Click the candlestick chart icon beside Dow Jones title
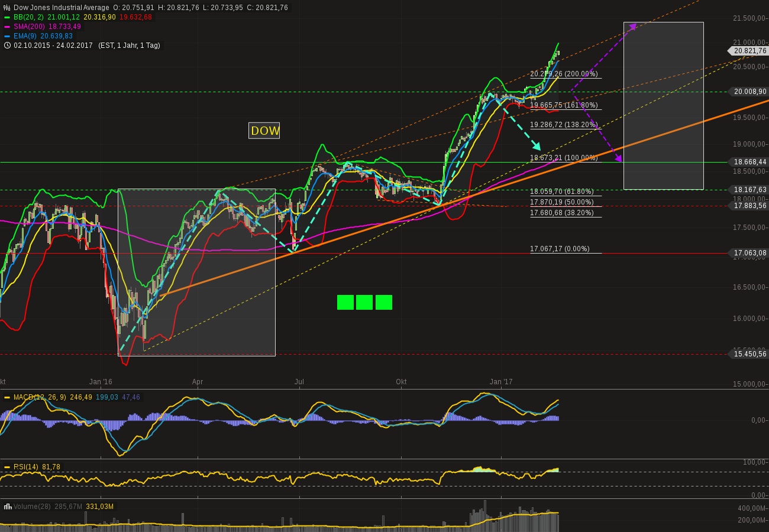Image resolution: width=769 pixels, height=532 pixels. coord(7,8)
